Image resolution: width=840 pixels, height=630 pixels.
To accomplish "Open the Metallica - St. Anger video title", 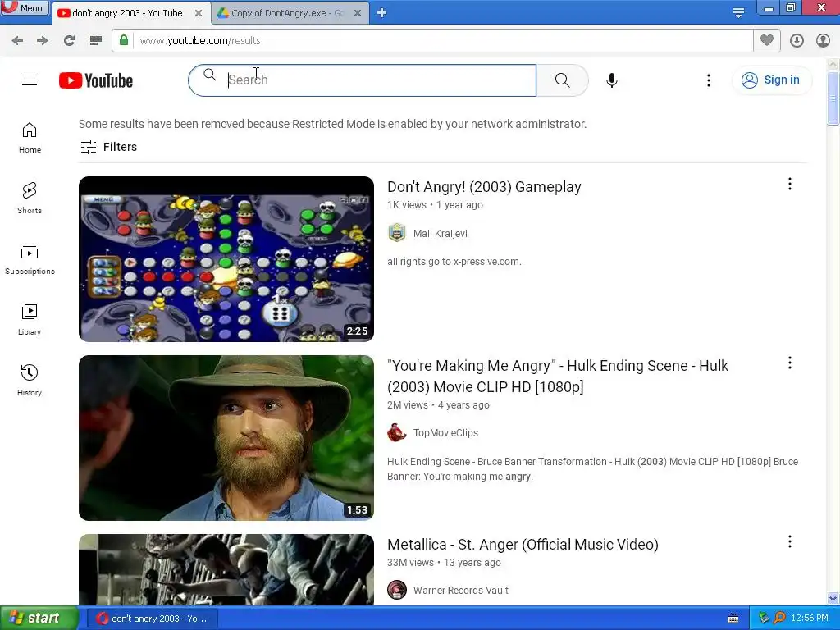I will pyautogui.click(x=523, y=545).
